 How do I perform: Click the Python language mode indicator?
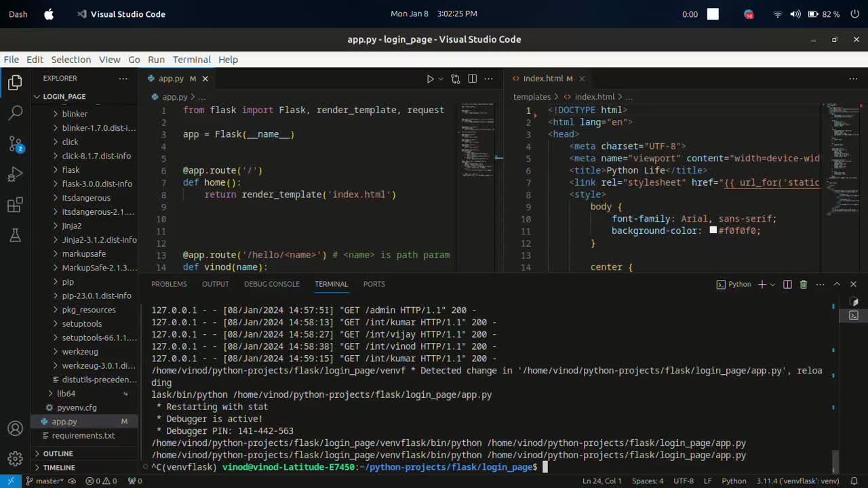(x=734, y=481)
